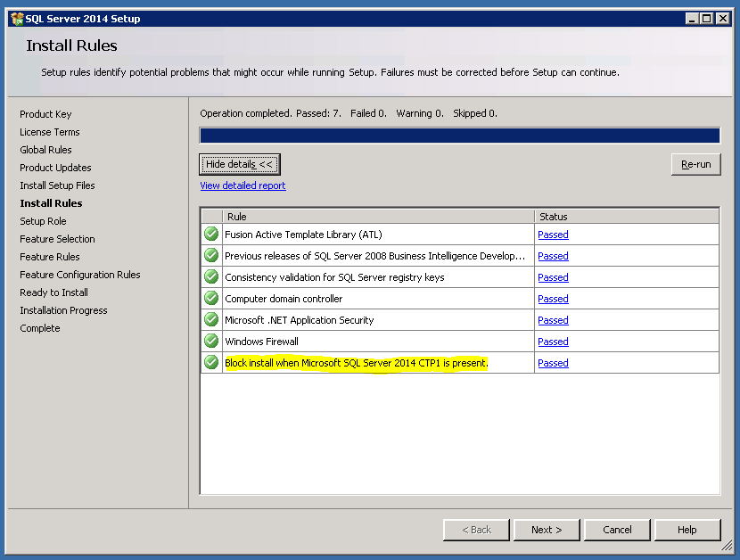Proceed with the Next button
740x560 pixels.
(x=547, y=530)
